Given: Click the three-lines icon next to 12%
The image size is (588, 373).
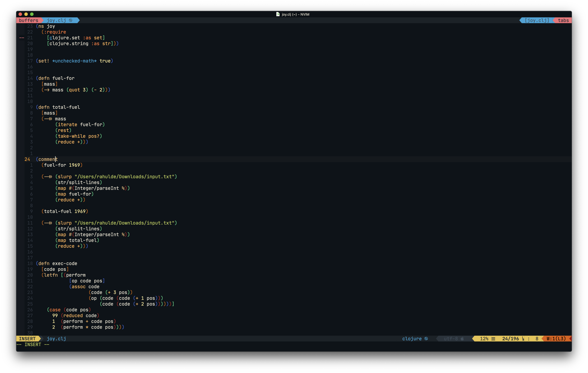Looking at the screenshot, I should [x=493, y=339].
